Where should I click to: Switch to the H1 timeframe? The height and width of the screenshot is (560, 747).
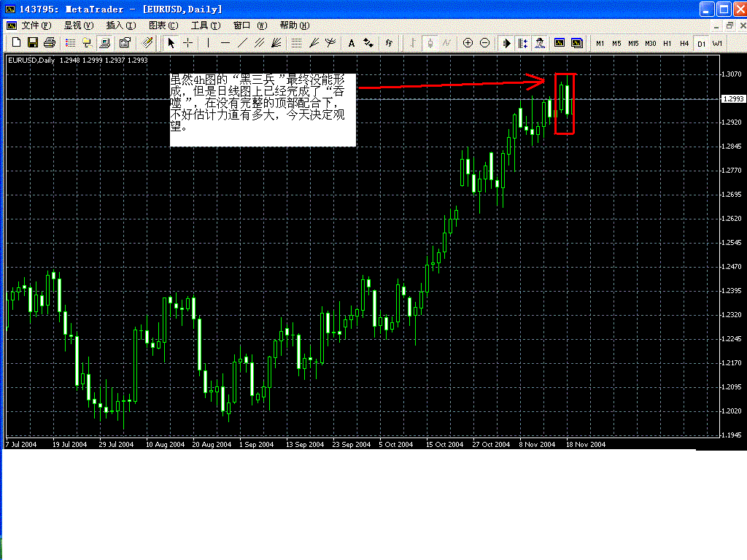coord(667,43)
